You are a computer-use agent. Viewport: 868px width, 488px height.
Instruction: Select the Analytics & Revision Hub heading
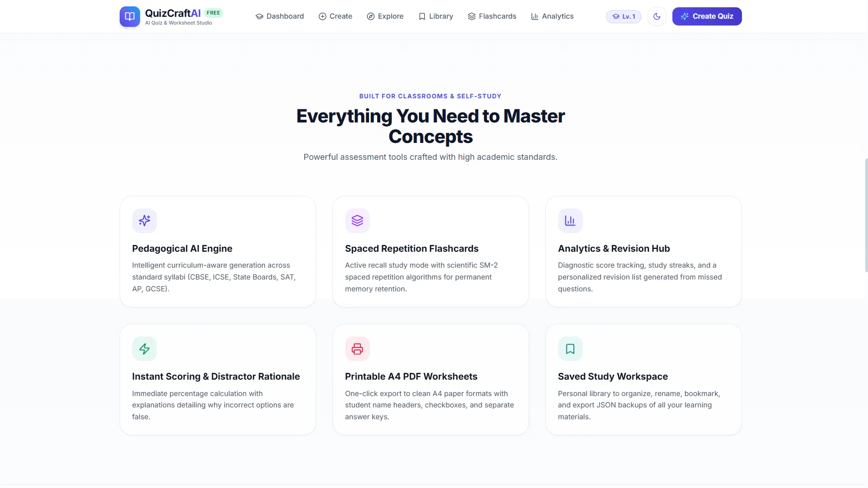pyautogui.click(x=614, y=249)
